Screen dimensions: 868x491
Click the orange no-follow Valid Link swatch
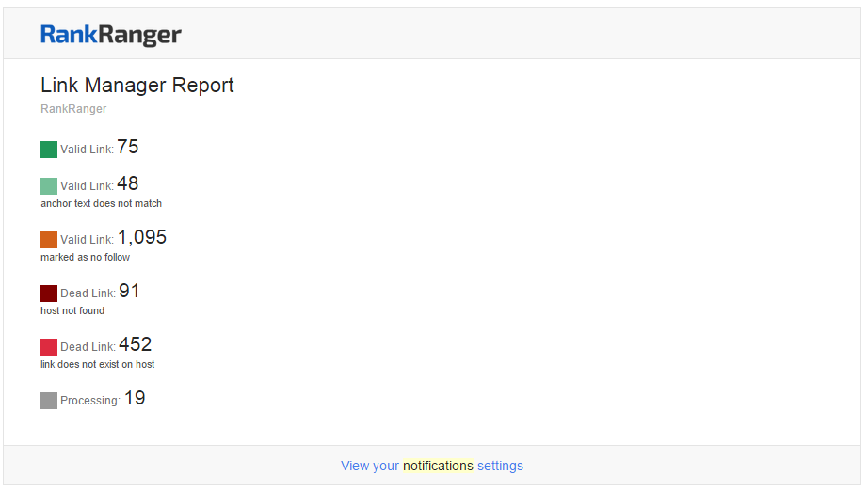tap(49, 240)
